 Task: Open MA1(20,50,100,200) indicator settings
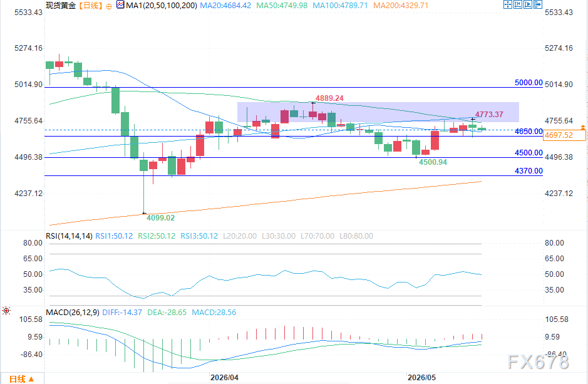point(162,6)
